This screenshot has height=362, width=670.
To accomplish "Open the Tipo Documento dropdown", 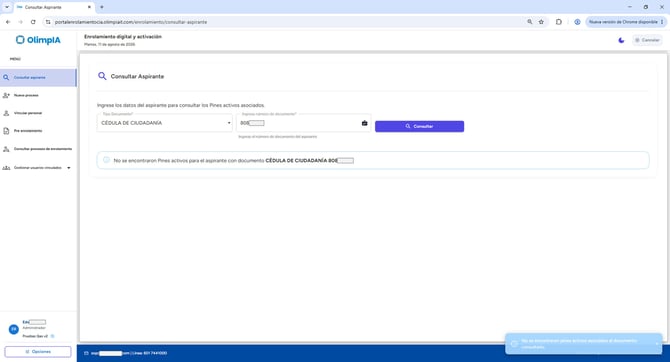I will (165, 123).
